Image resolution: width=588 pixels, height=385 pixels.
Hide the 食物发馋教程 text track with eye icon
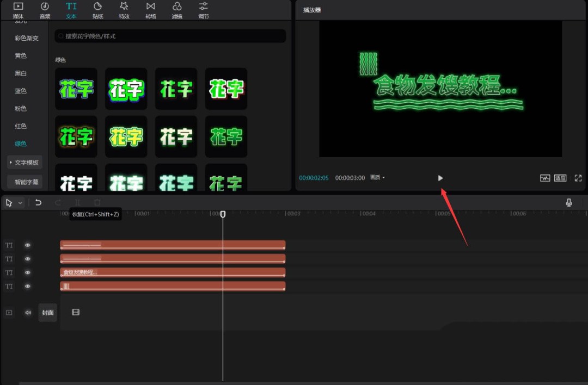click(28, 272)
